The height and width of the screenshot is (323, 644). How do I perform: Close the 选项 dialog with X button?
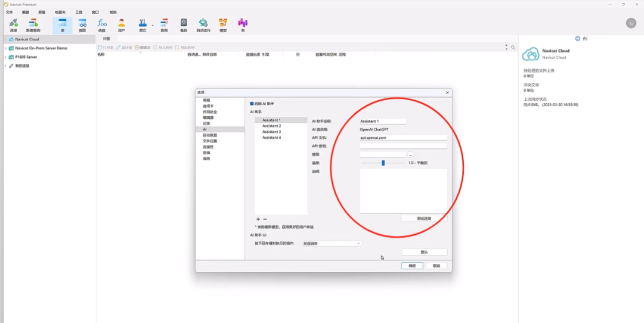pyautogui.click(x=447, y=93)
